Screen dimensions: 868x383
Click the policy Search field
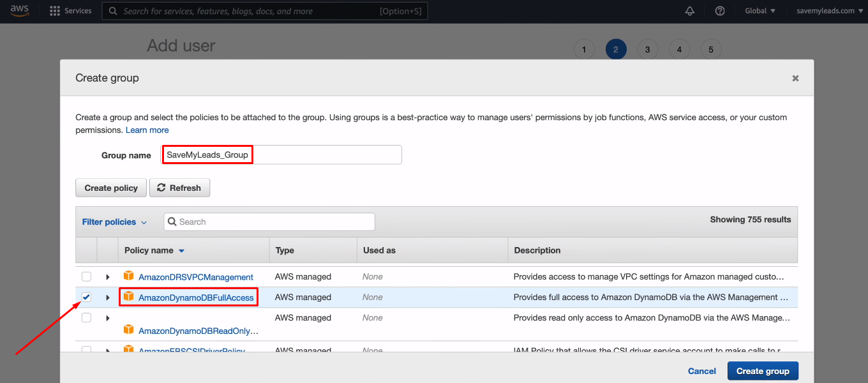269,222
